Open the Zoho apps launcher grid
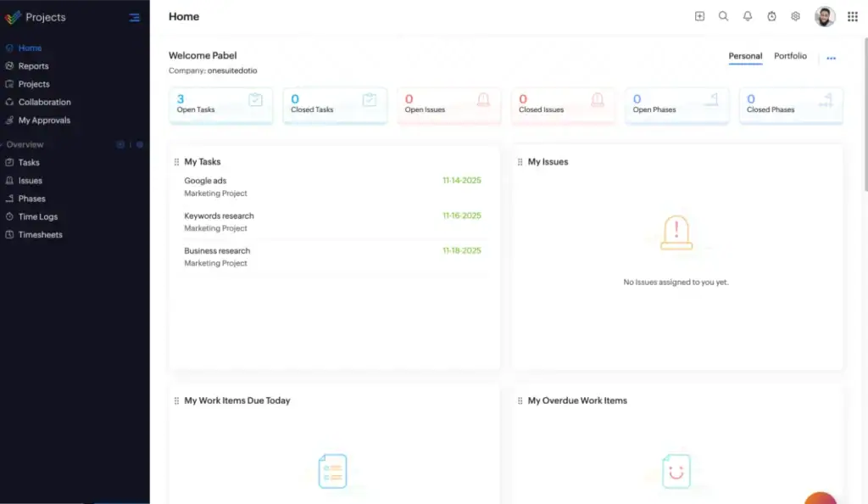The image size is (868, 504). [853, 16]
